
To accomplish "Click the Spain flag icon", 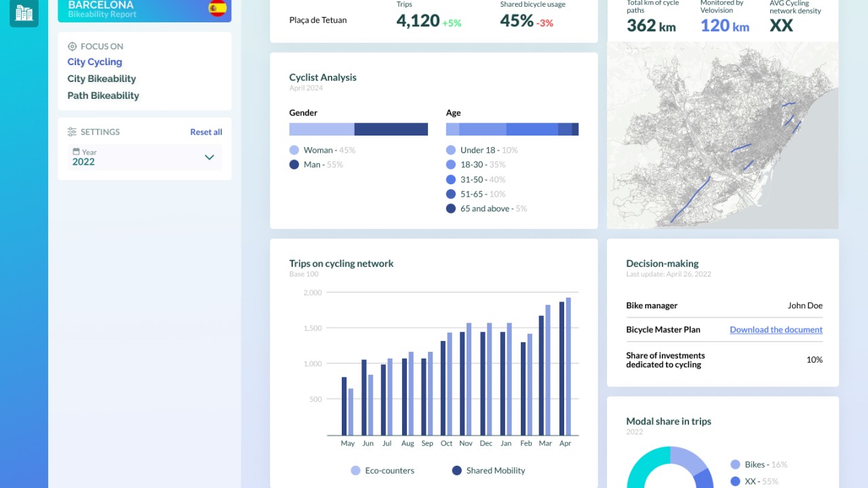I will pos(218,8).
